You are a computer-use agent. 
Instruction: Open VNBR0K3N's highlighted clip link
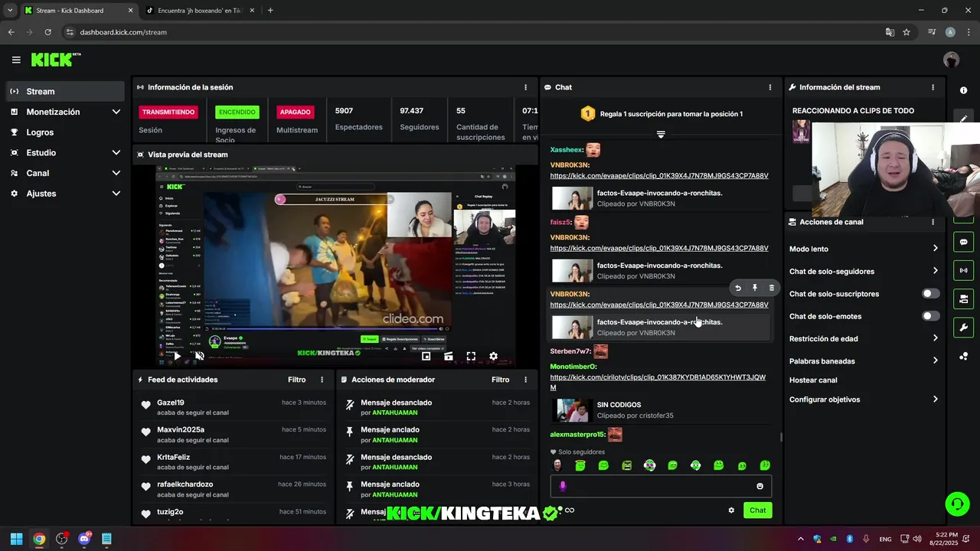(x=659, y=305)
